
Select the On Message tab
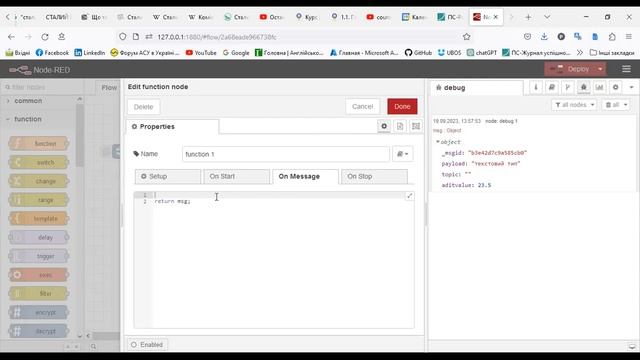pos(305,176)
